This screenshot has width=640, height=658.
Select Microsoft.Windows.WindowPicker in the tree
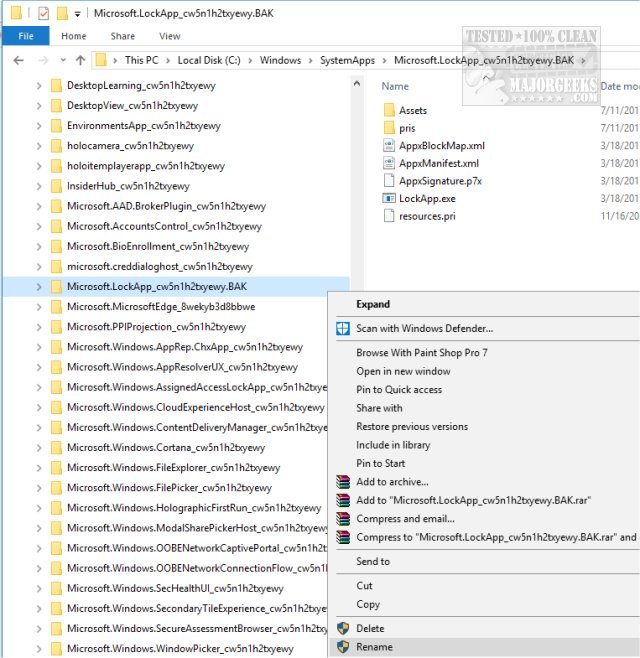click(x=180, y=648)
